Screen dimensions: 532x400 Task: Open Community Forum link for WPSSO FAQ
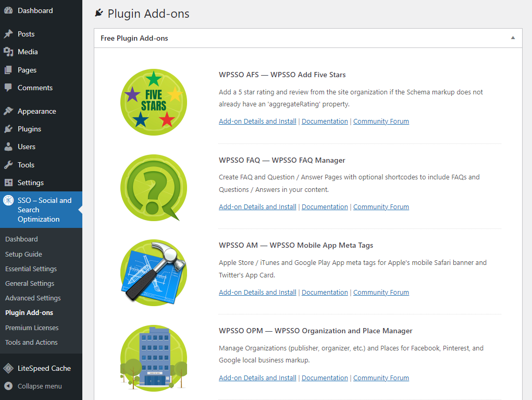381,207
